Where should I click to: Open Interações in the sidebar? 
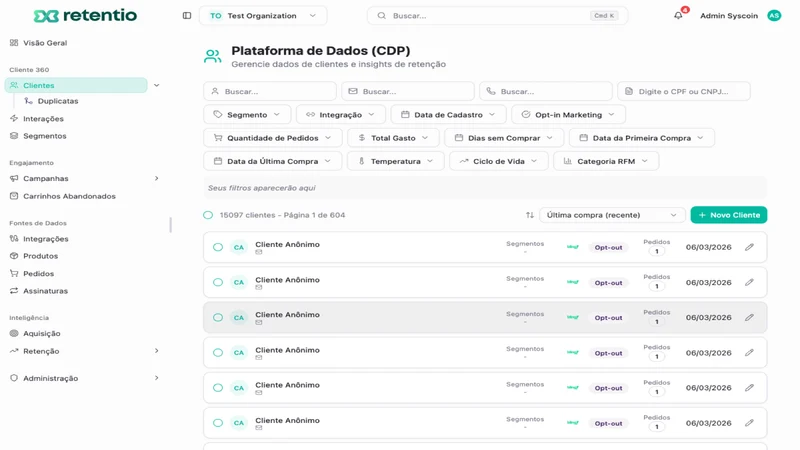[x=43, y=119]
